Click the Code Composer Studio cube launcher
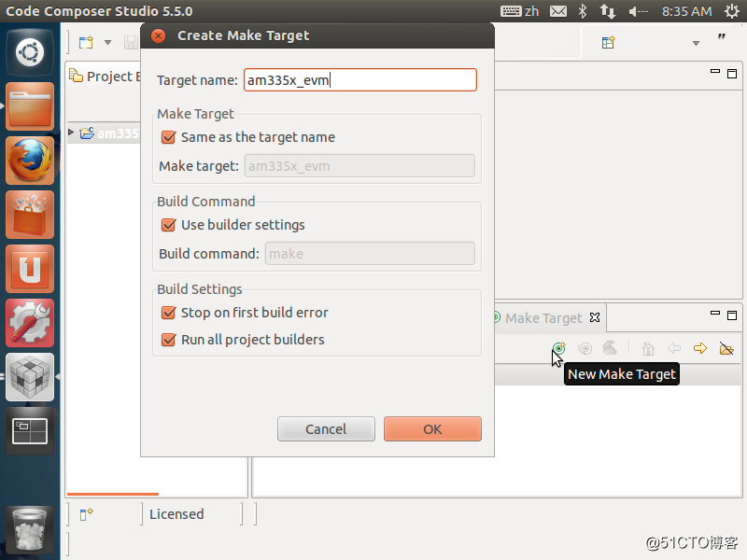747x560 pixels. [x=30, y=377]
